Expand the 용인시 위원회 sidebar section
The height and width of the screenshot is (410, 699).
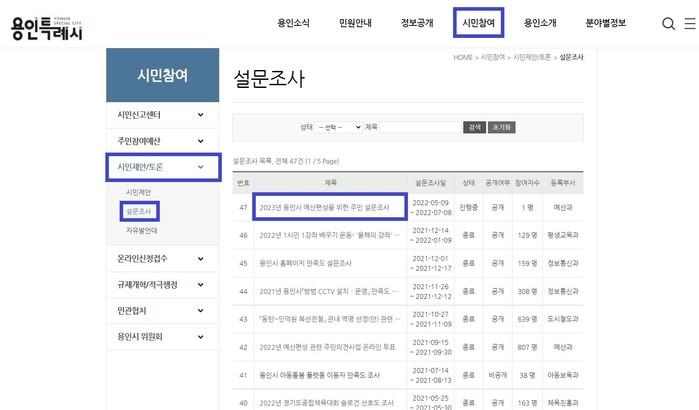tap(163, 336)
